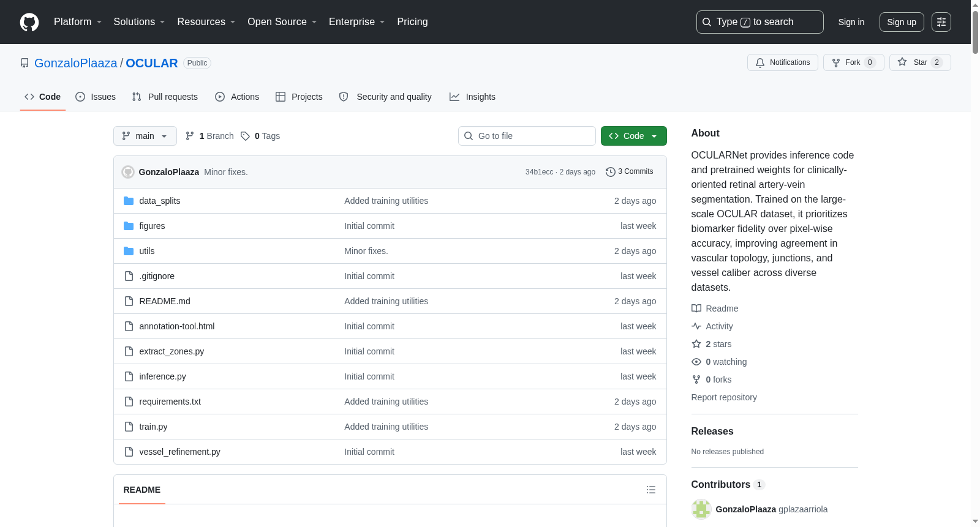Click the figures folder icon

click(x=129, y=226)
